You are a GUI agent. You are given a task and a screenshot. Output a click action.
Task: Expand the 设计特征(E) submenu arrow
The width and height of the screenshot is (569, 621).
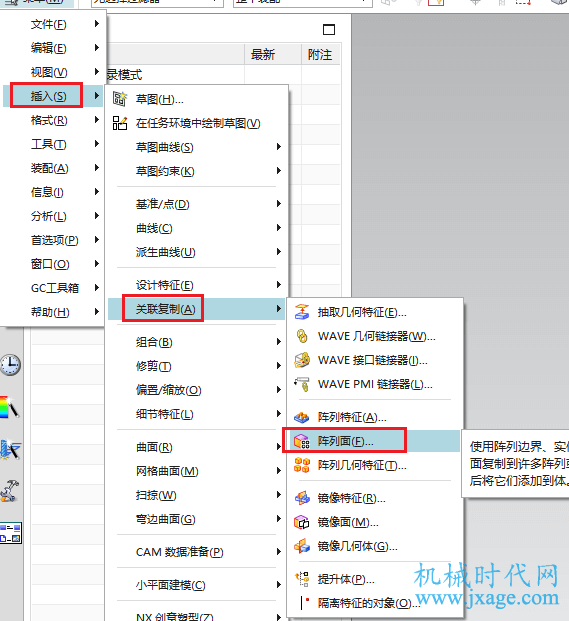coord(279,285)
